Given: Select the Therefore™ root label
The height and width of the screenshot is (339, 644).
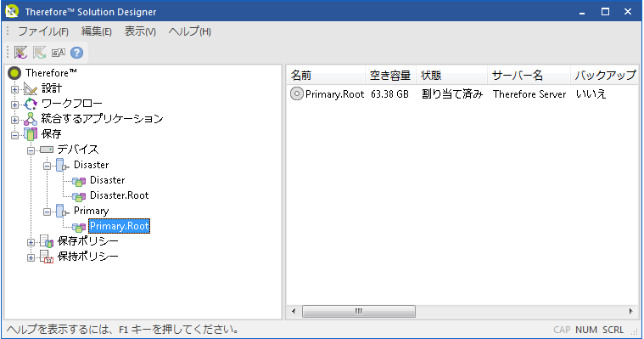Looking at the screenshot, I should point(52,73).
